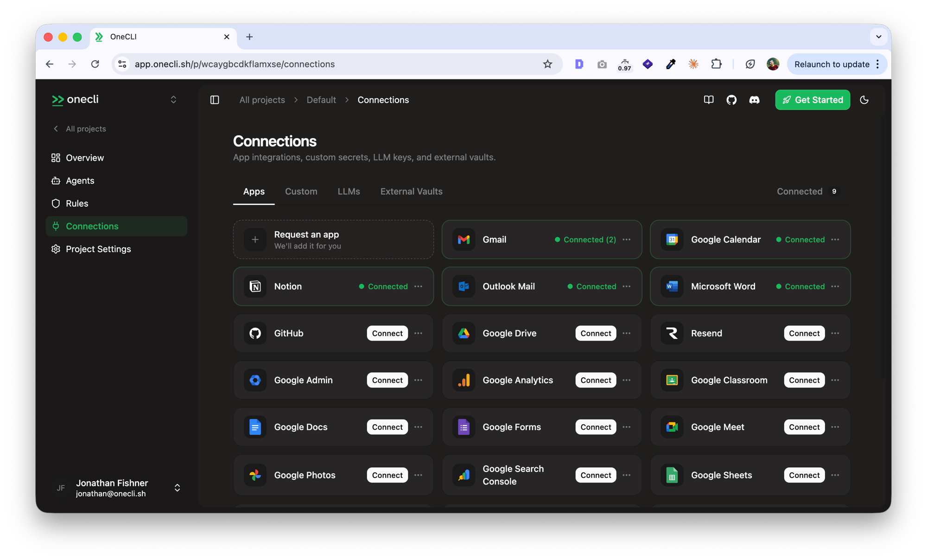
Task: Switch to the External Vaults tab
Action: [x=411, y=191]
